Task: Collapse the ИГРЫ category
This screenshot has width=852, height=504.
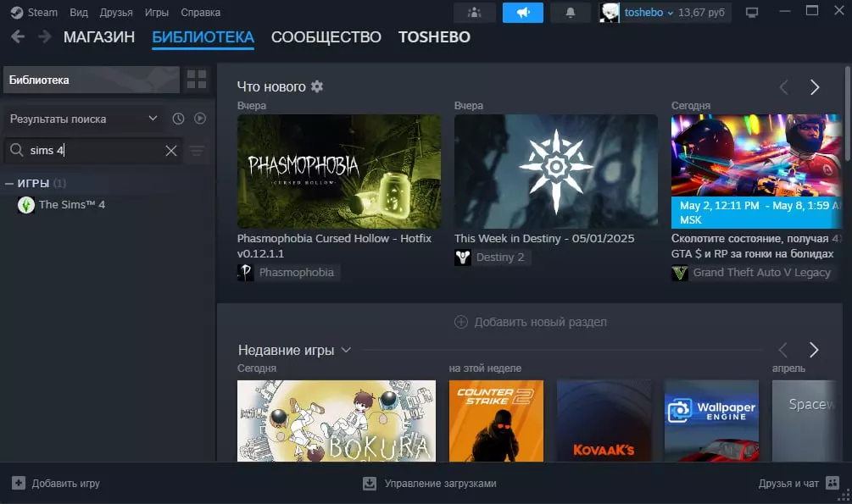Action: [9, 184]
